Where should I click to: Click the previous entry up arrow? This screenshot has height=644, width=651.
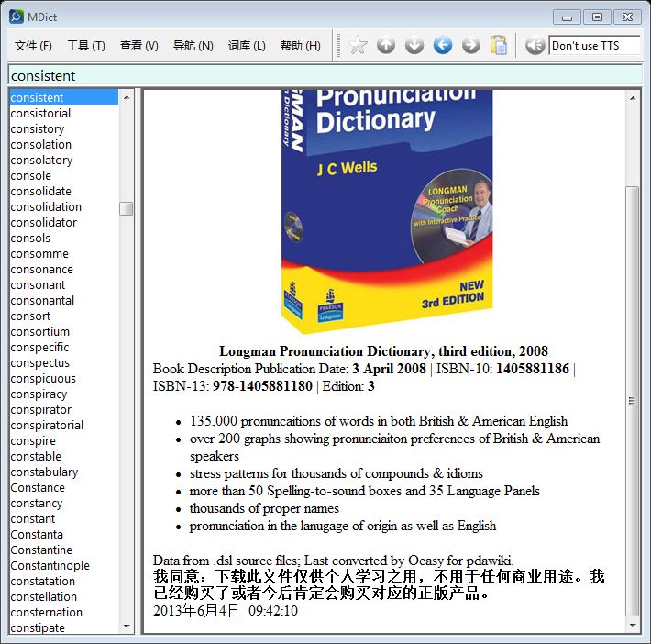386,45
